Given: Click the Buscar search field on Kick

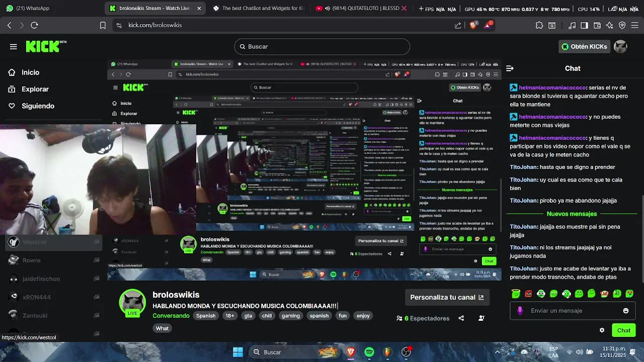Looking at the screenshot, I should [x=322, y=46].
